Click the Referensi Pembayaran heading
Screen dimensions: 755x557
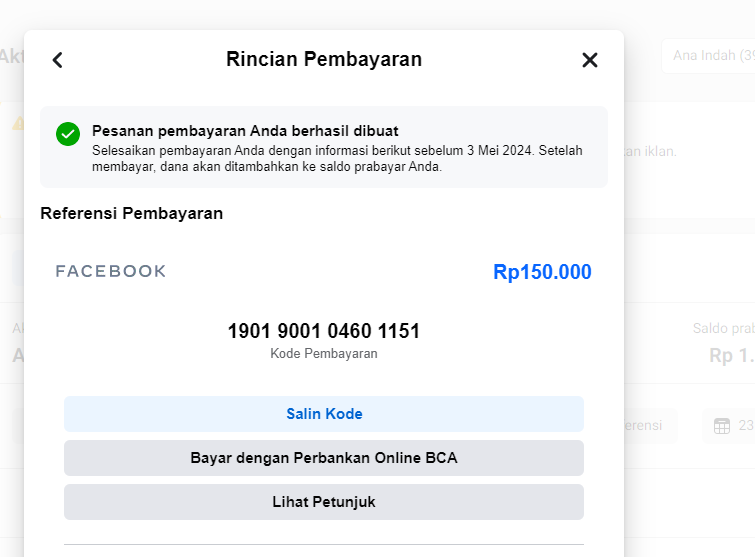131,213
